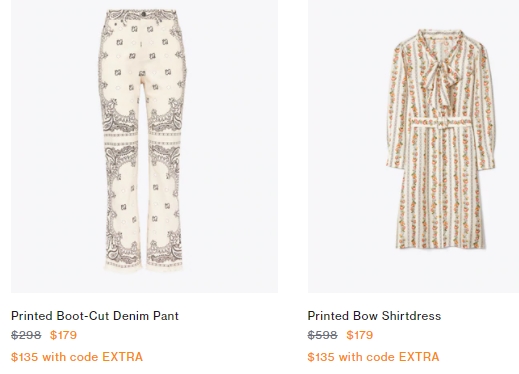519x374 pixels.
Task: Click the $179 sale price under shirtdress
Action: 359,335
